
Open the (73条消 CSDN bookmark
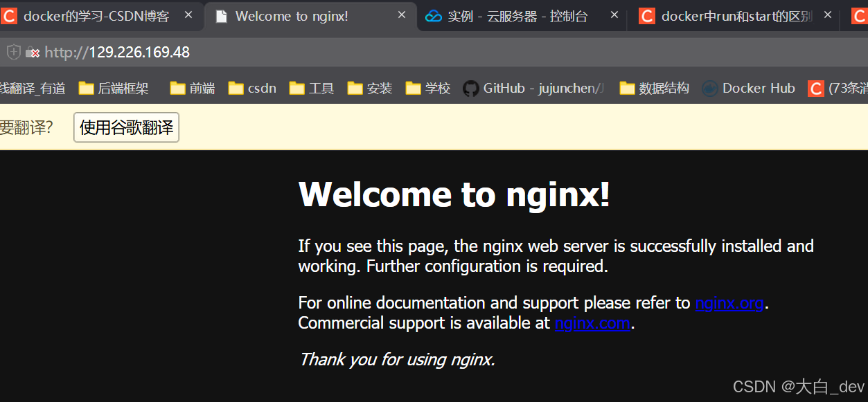(838, 88)
